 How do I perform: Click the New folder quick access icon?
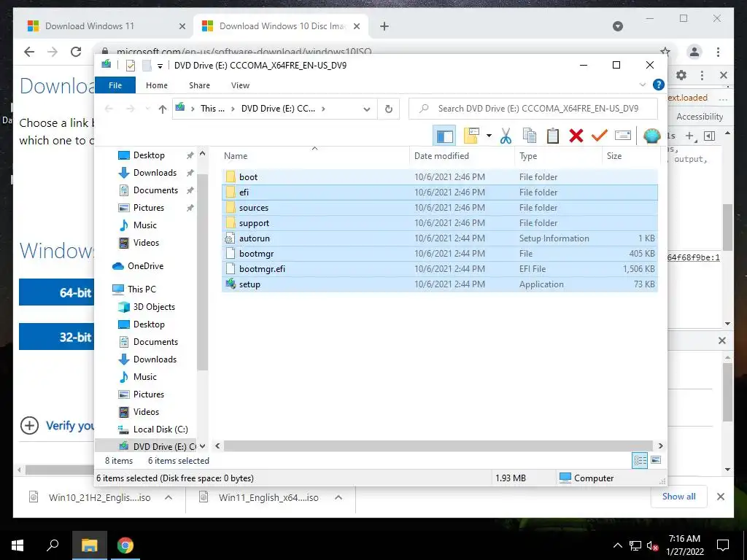pos(147,66)
